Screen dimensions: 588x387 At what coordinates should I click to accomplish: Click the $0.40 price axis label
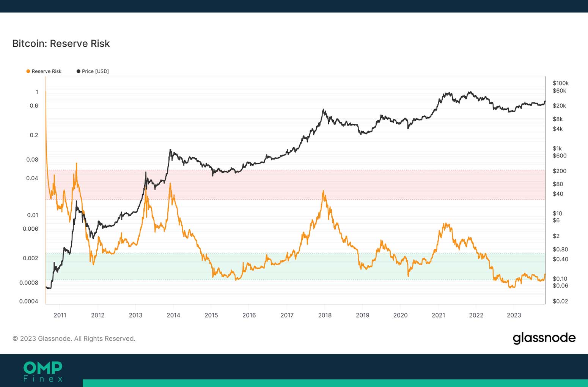click(560, 259)
